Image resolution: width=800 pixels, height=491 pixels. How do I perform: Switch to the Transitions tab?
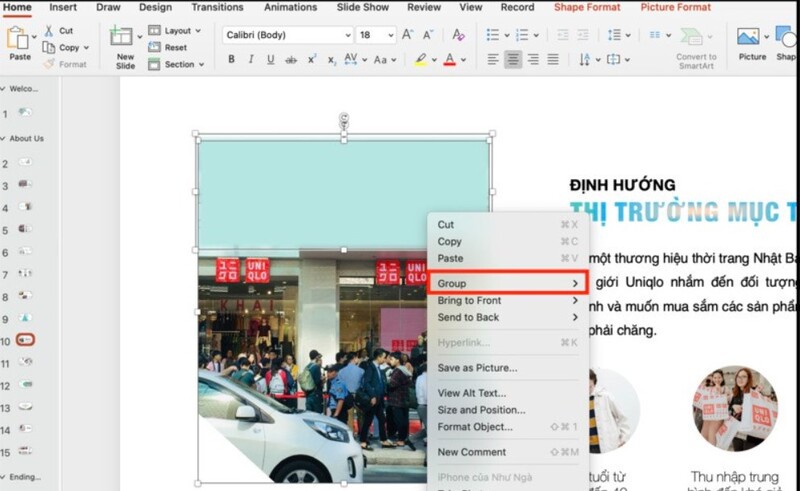[217, 7]
